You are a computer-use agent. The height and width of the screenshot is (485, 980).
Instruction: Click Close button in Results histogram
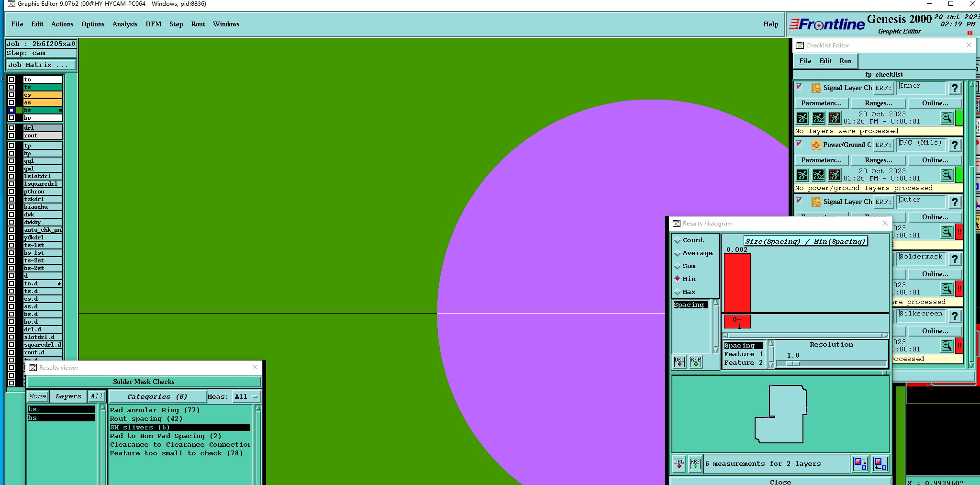coord(780,482)
